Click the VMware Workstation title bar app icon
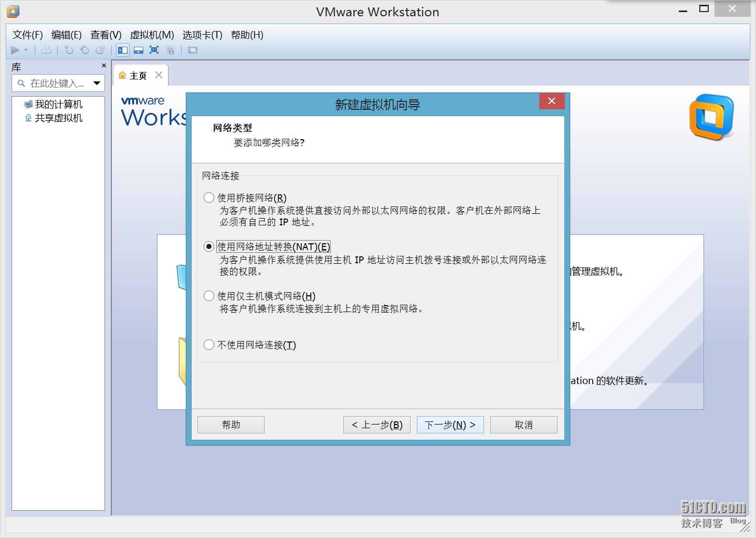This screenshot has width=756, height=538. (x=13, y=11)
